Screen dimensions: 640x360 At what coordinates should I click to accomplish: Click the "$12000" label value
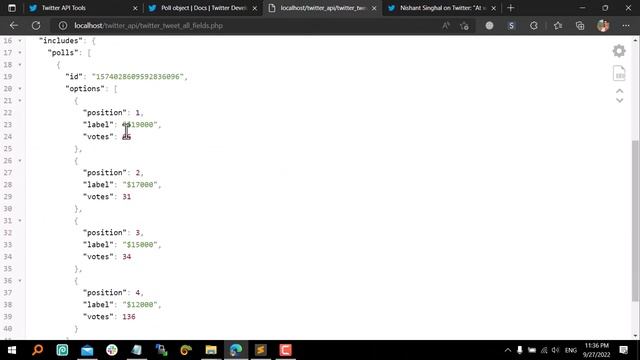point(140,304)
